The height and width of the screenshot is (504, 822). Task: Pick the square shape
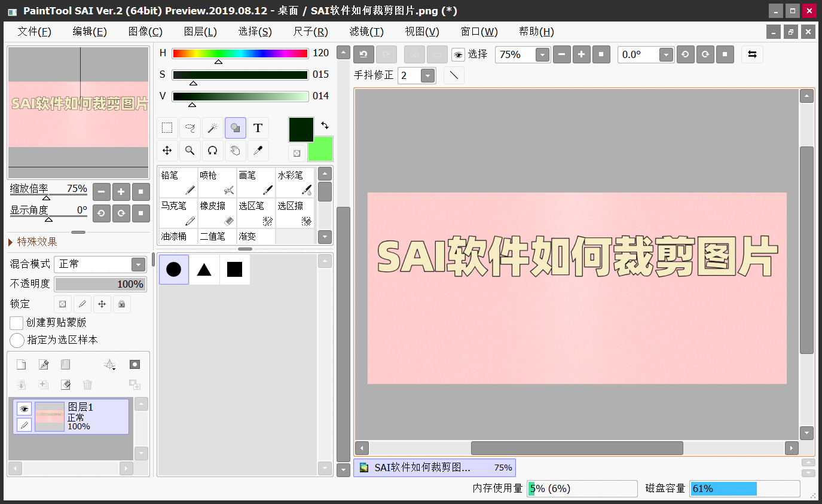234,270
